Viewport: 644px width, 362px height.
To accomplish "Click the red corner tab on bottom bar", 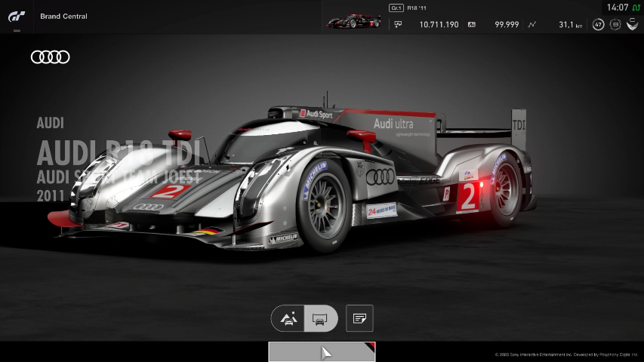I will click(371, 347).
